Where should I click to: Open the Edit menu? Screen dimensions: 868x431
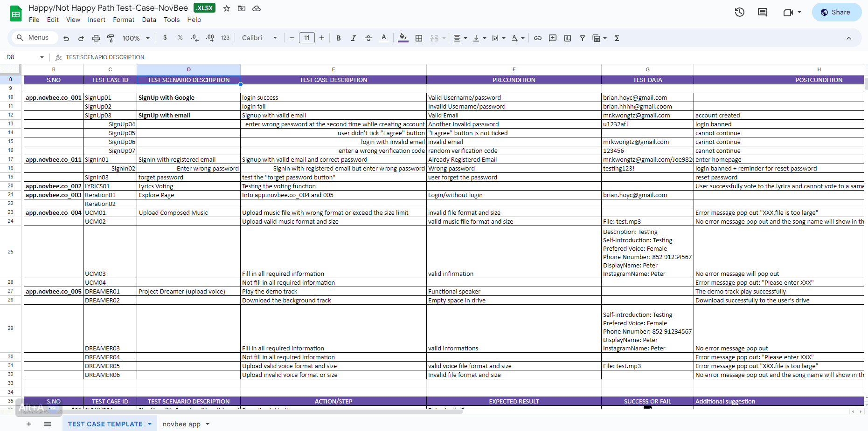pyautogui.click(x=53, y=20)
